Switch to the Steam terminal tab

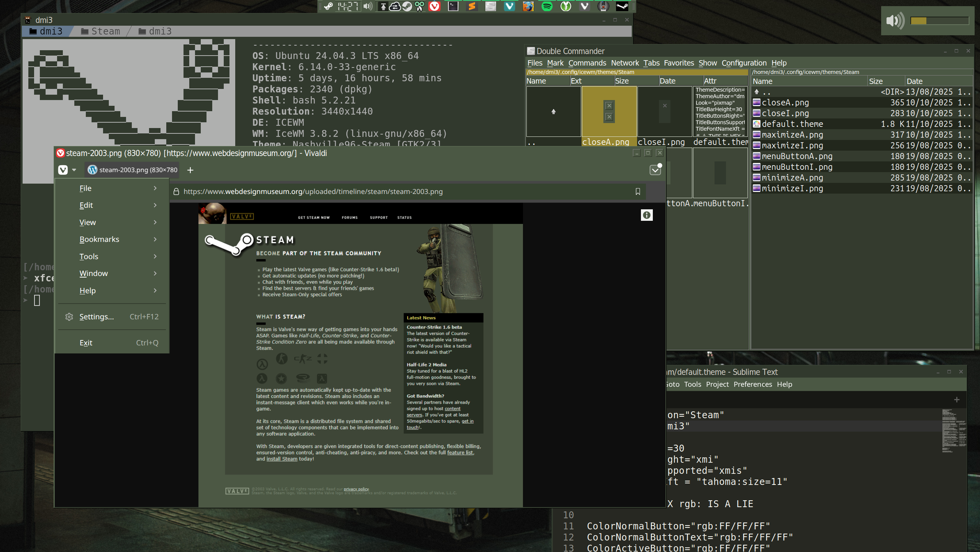pos(100,31)
